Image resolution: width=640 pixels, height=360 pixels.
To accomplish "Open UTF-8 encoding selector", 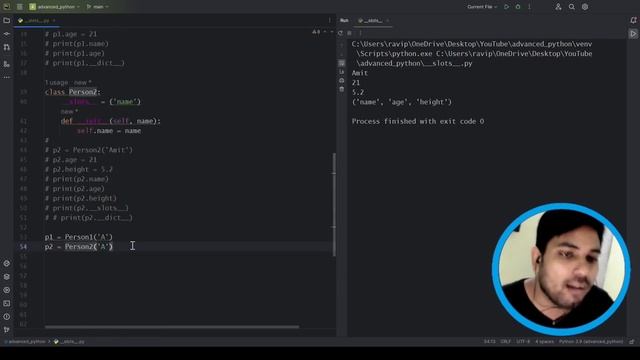I will tap(523, 342).
